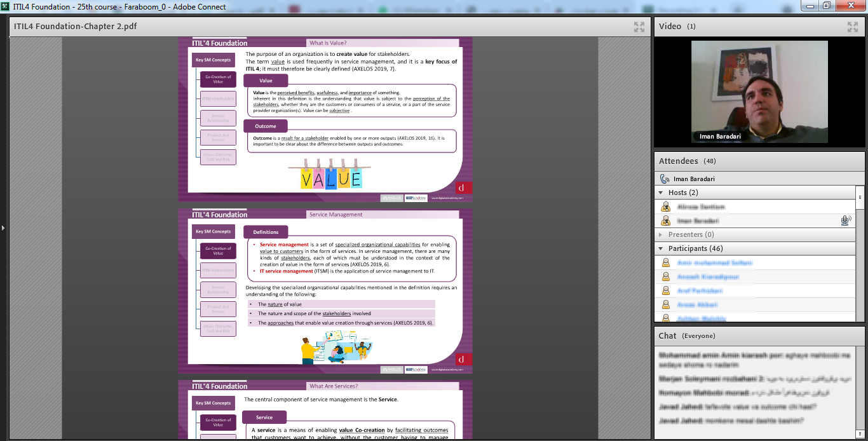Viewport: 868px width, 441px height.
Task: Click 'Key SM Concepts' on the Service Management slide
Action: [x=214, y=232]
